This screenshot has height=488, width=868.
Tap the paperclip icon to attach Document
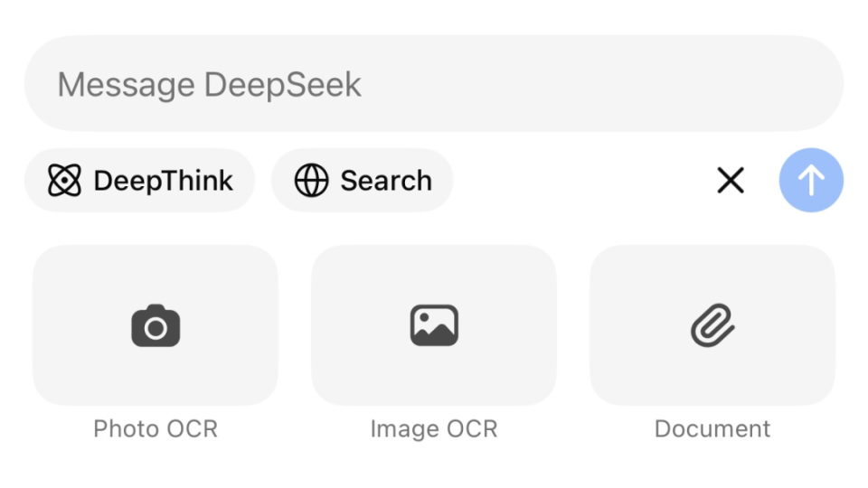(x=712, y=325)
